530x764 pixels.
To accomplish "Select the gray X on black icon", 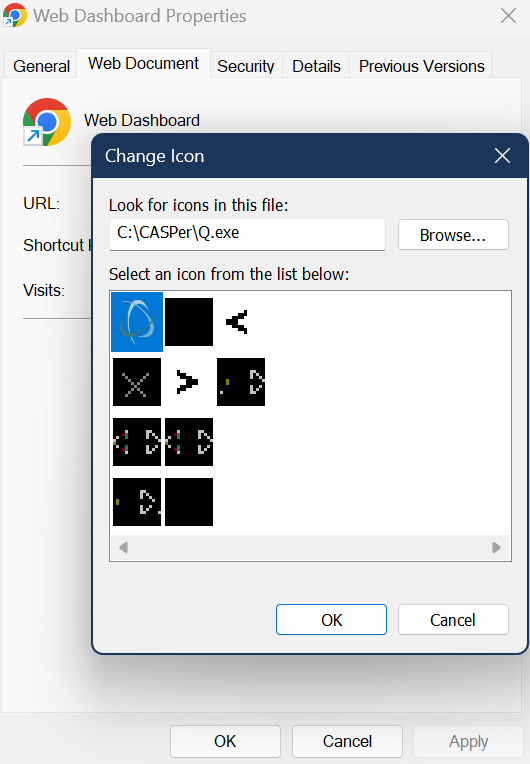I will point(137,382).
